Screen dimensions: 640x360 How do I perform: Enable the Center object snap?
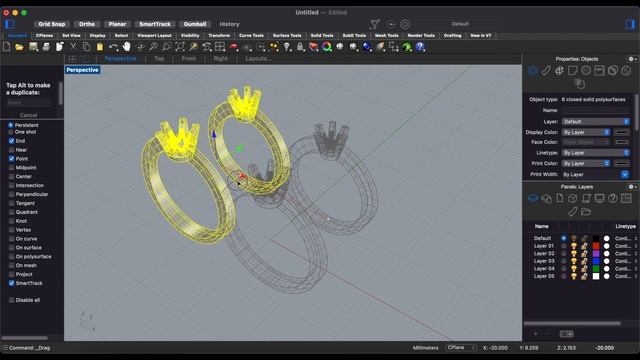pos(11,177)
